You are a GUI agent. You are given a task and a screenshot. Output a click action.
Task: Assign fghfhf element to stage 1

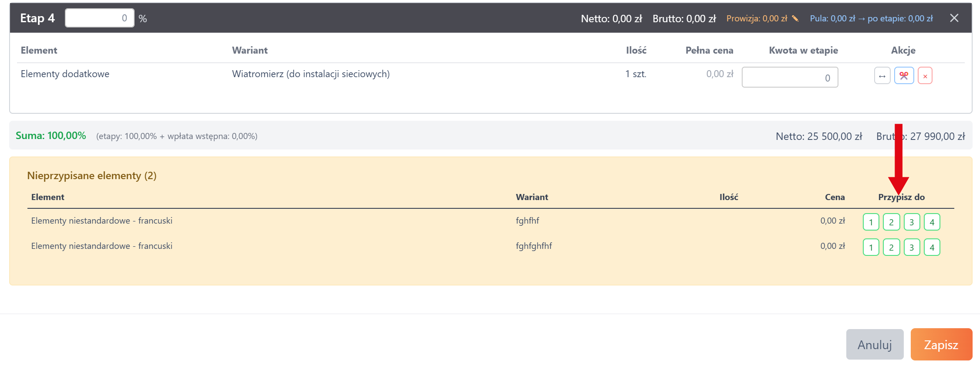tap(871, 222)
